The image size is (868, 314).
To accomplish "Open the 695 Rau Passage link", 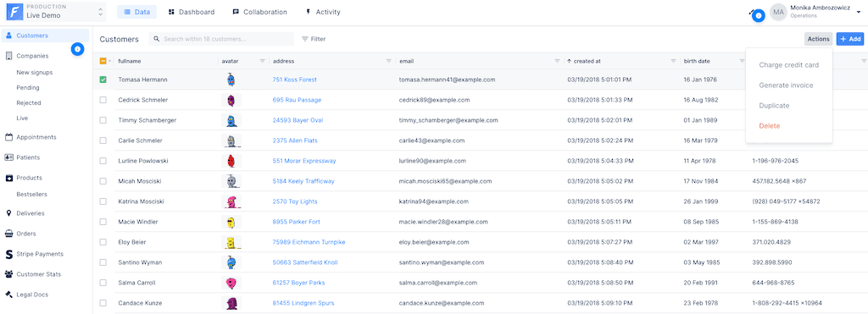I will [x=297, y=100].
